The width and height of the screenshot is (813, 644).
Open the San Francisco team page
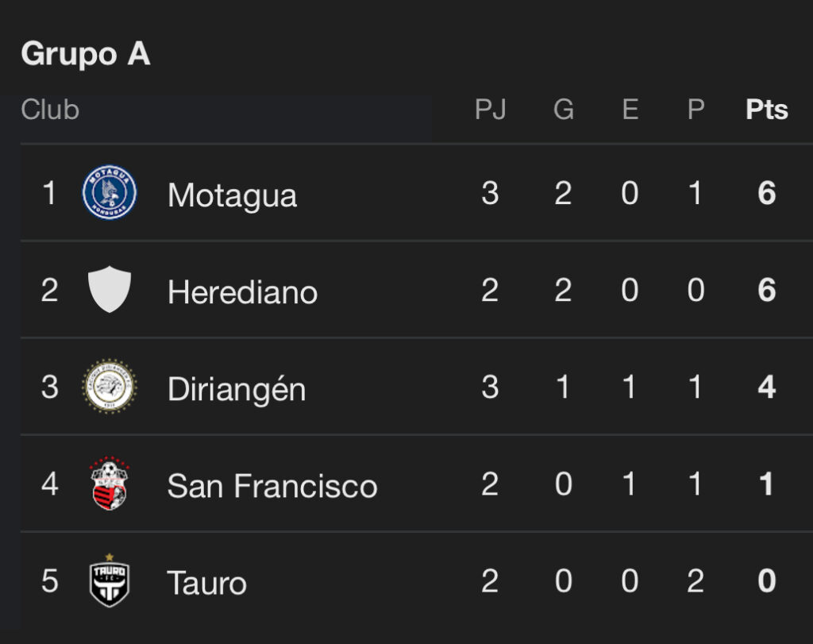tap(272, 486)
